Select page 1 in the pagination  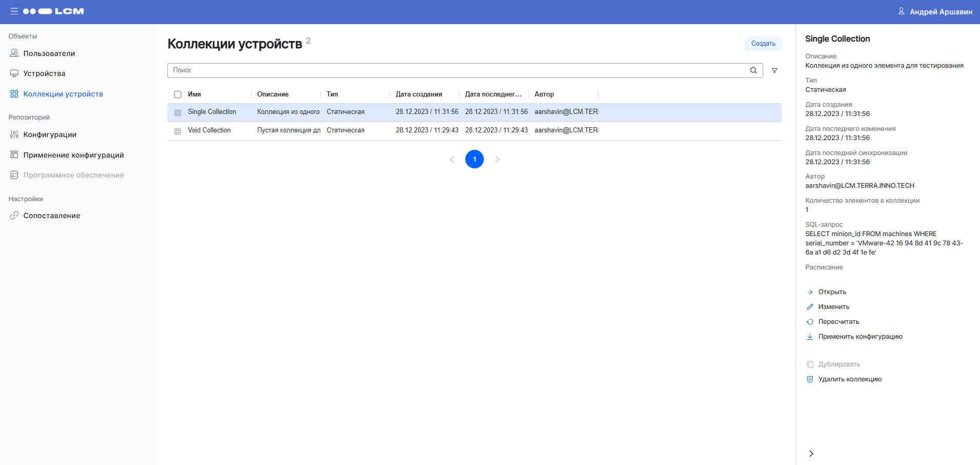tap(475, 159)
